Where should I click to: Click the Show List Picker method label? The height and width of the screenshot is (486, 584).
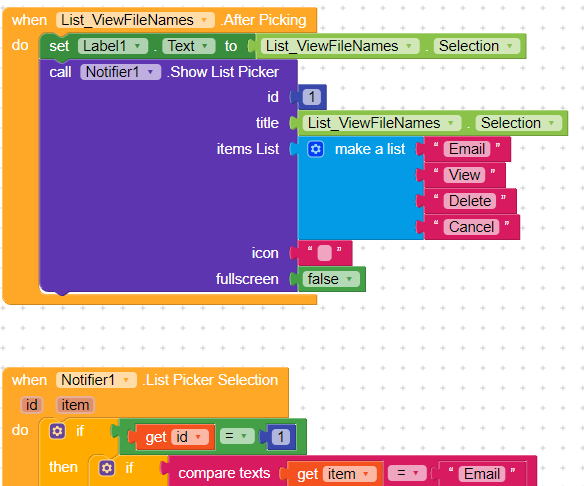click(x=223, y=72)
